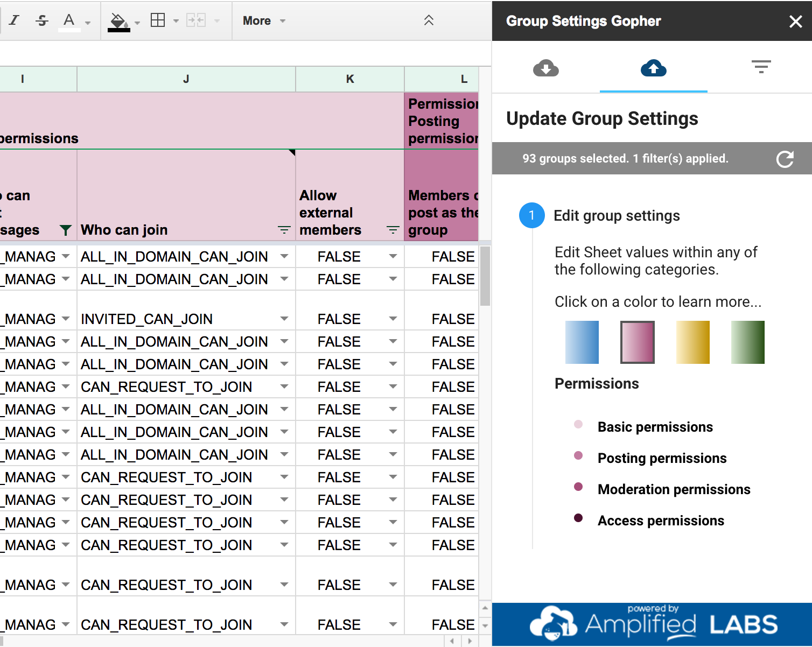Click the fill color bucket icon
The image size is (812, 647).
coord(118,21)
